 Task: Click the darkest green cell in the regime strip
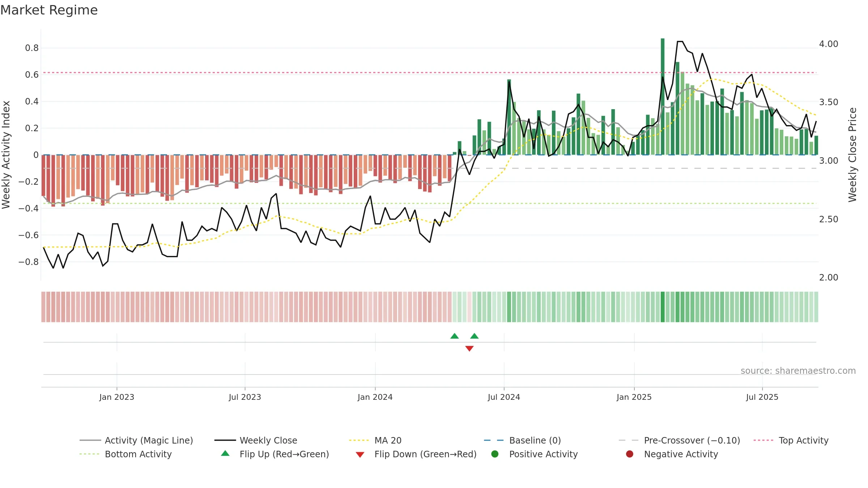coord(663,307)
